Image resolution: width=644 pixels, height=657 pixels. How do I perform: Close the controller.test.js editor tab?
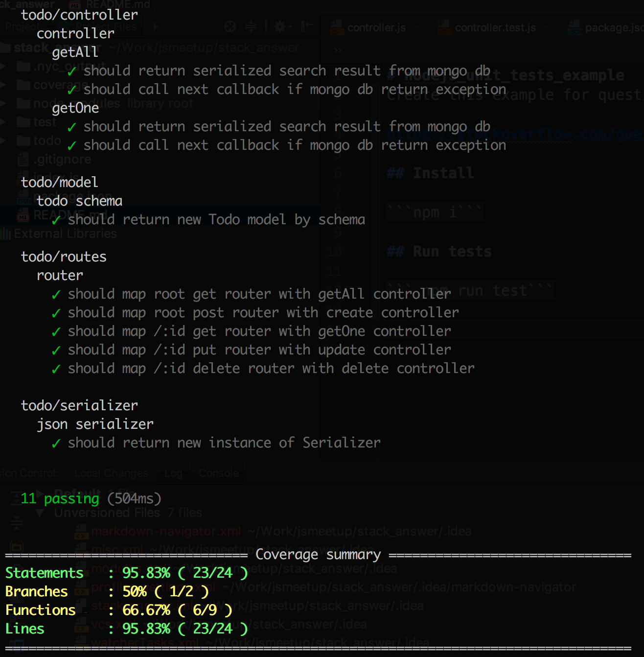coord(547,28)
